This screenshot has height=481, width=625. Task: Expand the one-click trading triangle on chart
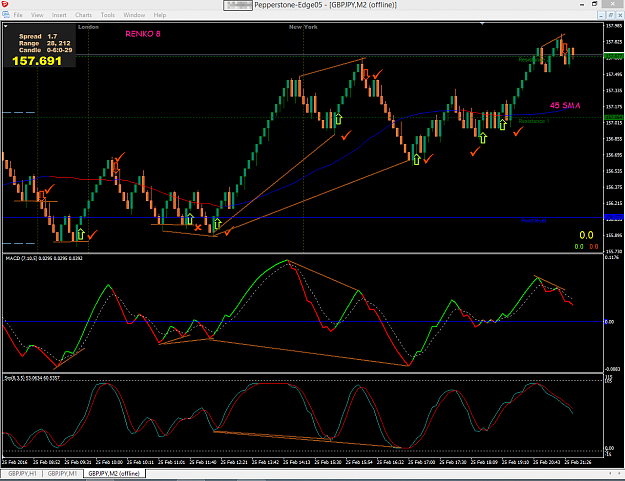pyautogui.click(x=6, y=26)
